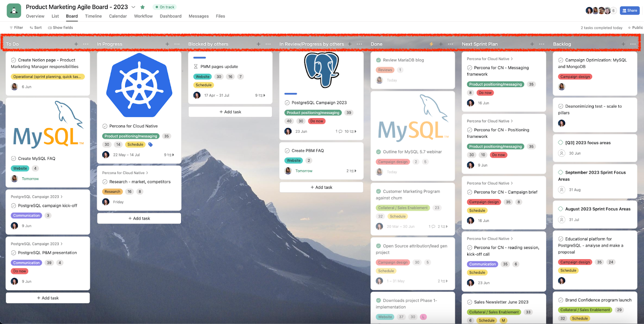Complete PostgreSQL P&M presentation task
The height and width of the screenshot is (324, 644).
point(14,253)
